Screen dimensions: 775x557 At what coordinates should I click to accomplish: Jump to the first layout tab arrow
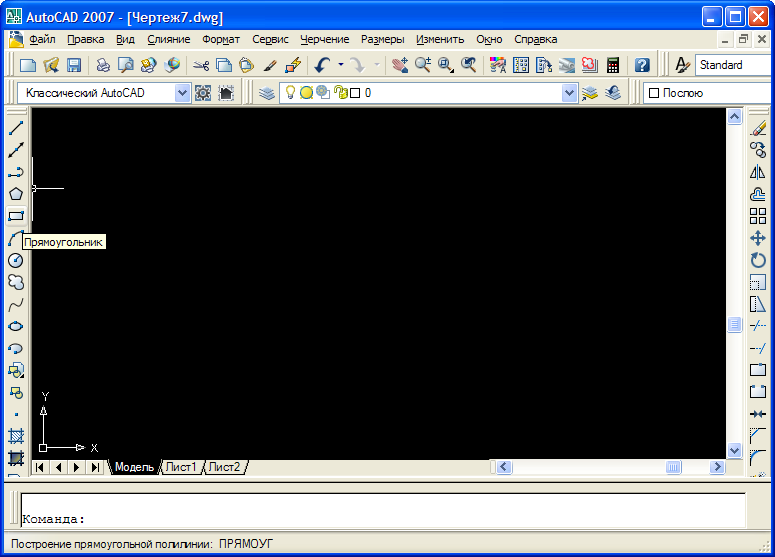(x=40, y=467)
